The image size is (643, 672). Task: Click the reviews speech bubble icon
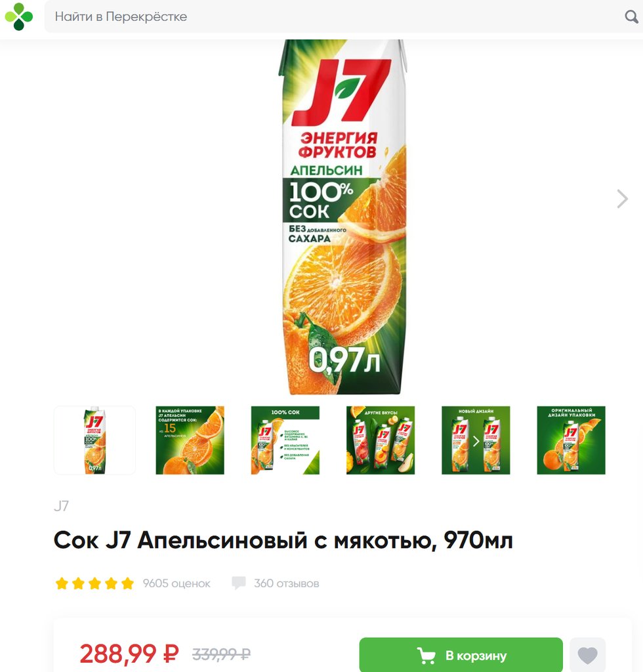[239, 583]
